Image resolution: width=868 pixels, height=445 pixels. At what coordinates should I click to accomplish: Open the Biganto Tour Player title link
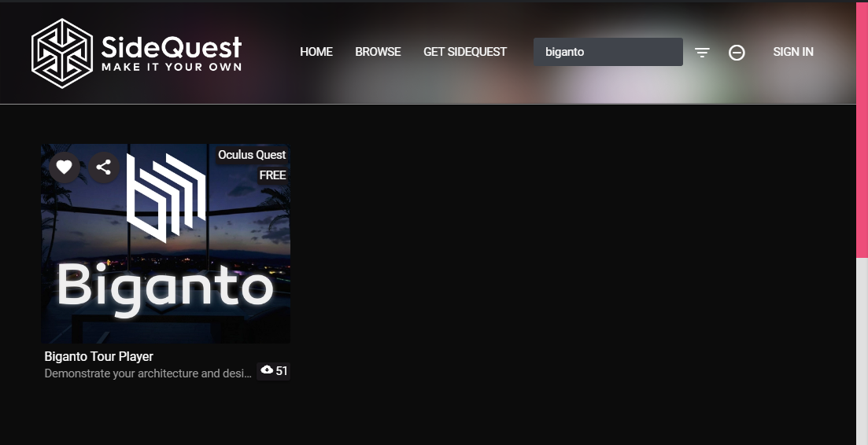(99, 356)
